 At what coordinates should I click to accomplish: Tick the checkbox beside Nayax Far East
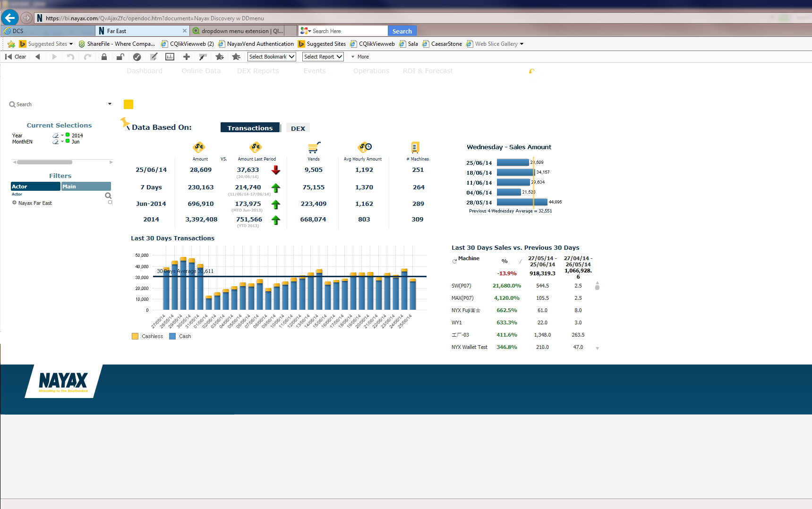110,202
